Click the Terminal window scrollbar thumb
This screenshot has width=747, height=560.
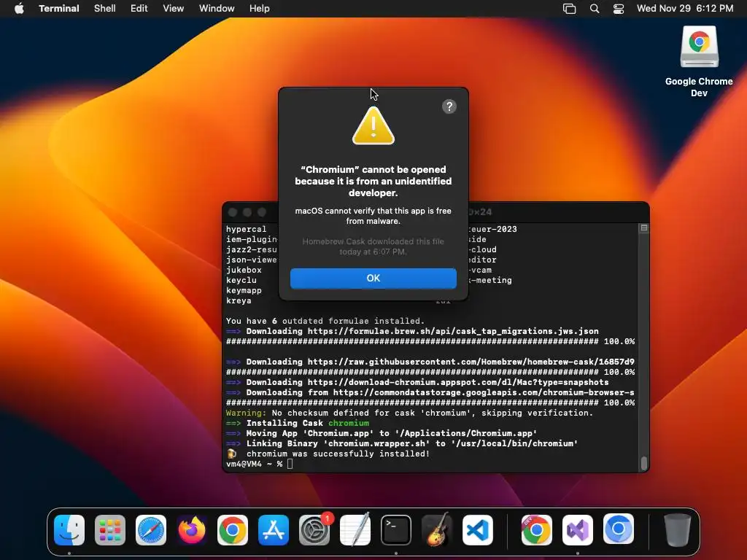[643, 463]
